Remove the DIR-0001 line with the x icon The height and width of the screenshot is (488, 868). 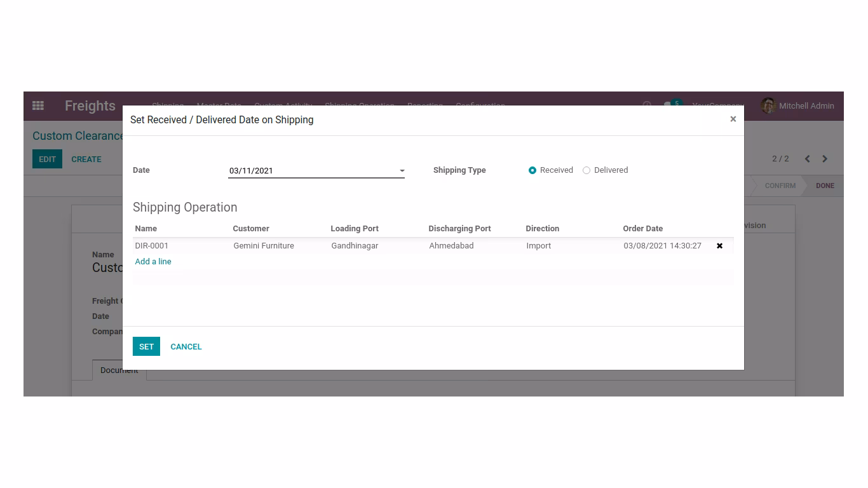pyautogui.click(x=719, y=246)
